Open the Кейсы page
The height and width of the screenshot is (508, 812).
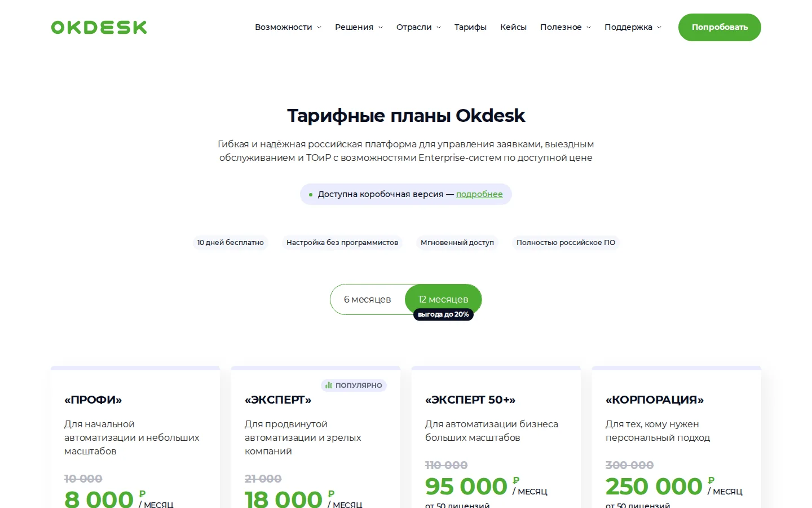[x=513, y=27]
